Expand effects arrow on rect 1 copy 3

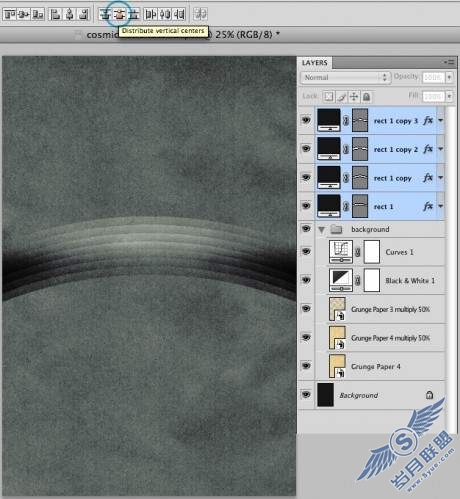(x=441, y=120)
